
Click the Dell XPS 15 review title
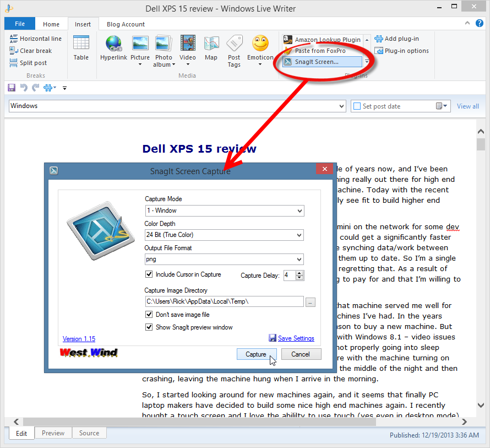tap(199, 149)
